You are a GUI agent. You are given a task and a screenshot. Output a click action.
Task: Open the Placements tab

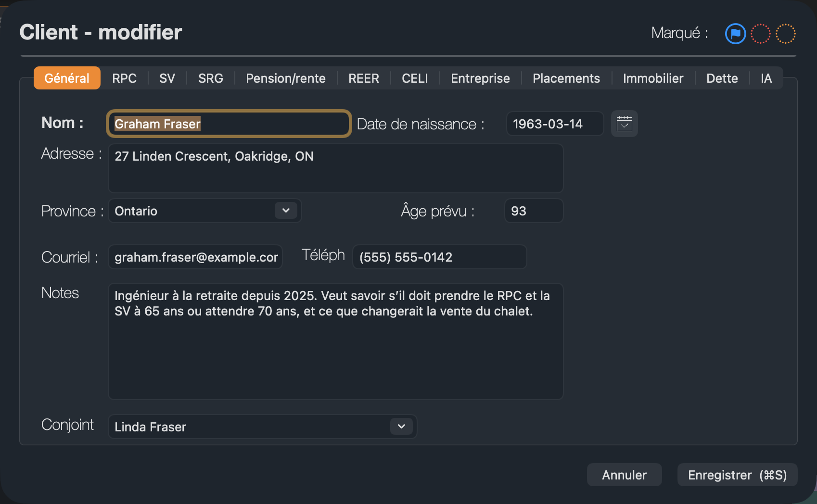(x=566, y=78)
